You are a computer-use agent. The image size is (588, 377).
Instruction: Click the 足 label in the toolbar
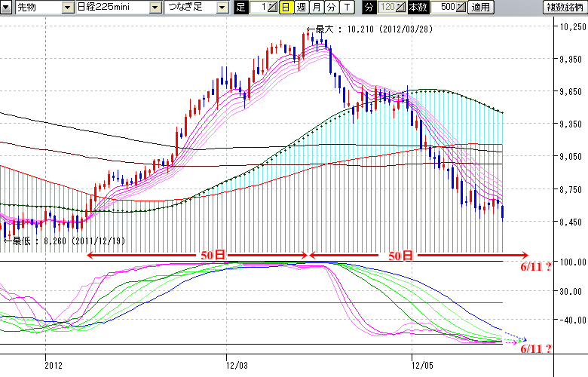coord(240,7)
